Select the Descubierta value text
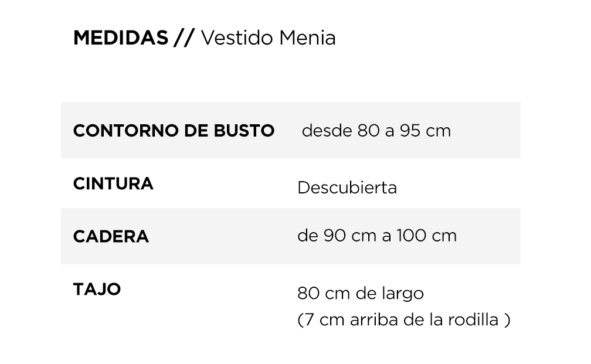Screen dimensions: 591x364 click(347, 188)
